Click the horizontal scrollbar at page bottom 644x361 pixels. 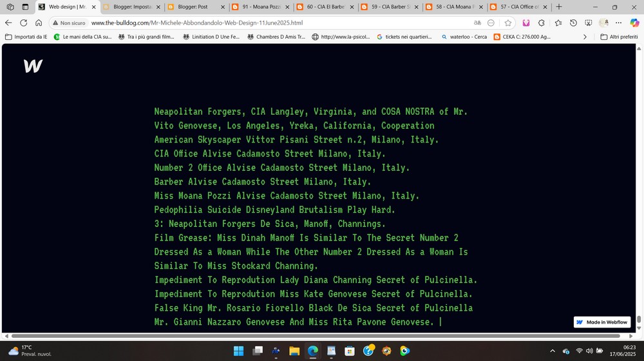pos(316,336)
